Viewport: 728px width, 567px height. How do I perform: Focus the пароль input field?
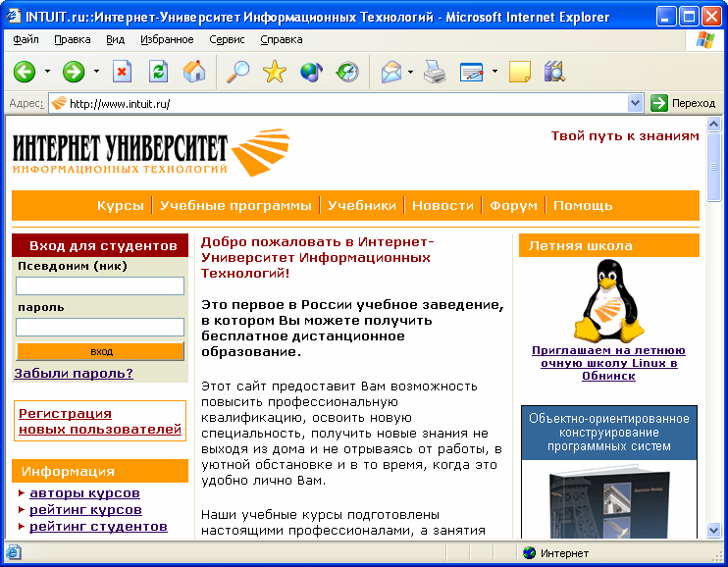point(100,327)
